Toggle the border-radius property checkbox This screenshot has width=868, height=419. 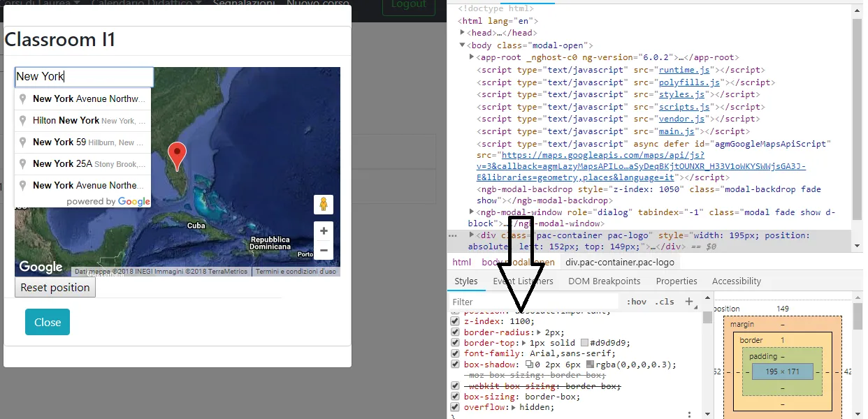coord(455,332)
